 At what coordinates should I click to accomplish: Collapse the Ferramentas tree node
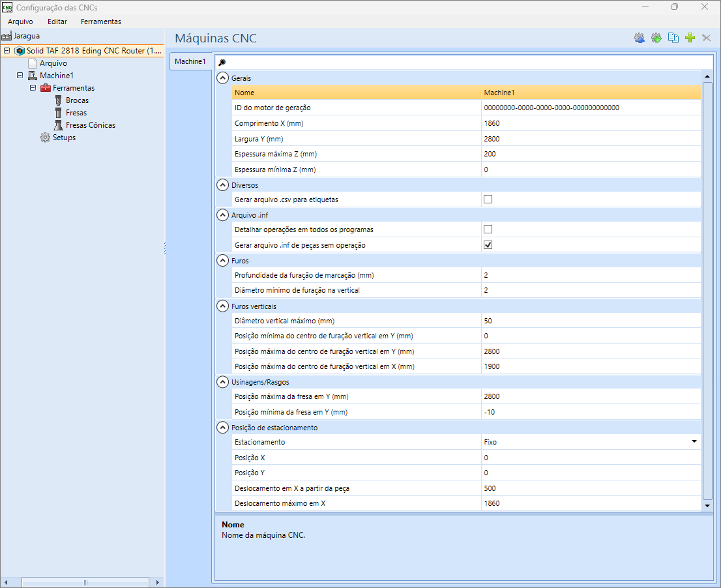(33, 88)
